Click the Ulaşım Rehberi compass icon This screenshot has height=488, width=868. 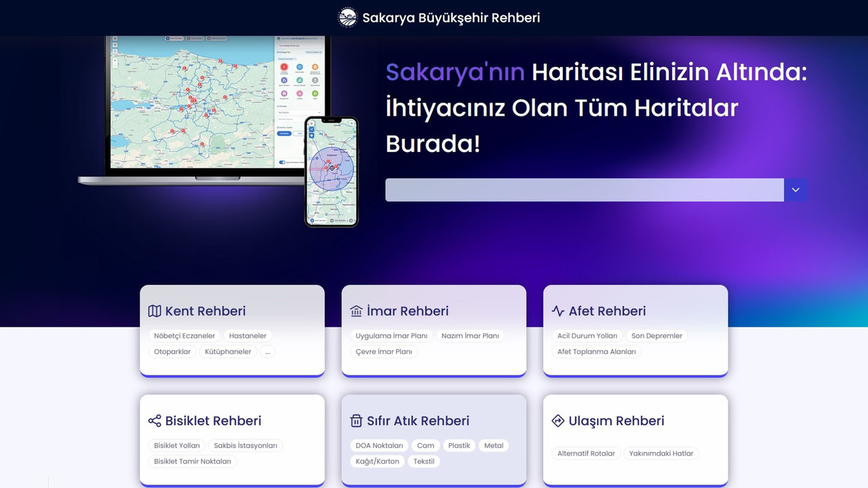558,420
